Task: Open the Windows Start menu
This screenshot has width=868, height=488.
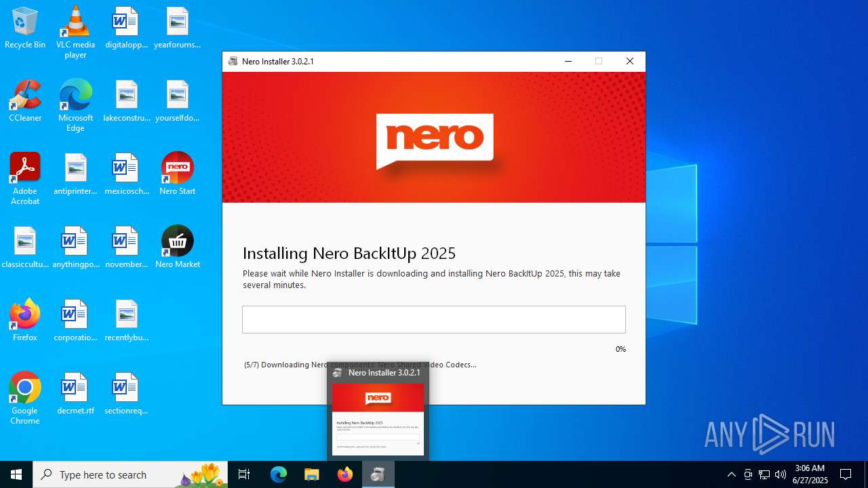Action: click(x=16, y=474)
